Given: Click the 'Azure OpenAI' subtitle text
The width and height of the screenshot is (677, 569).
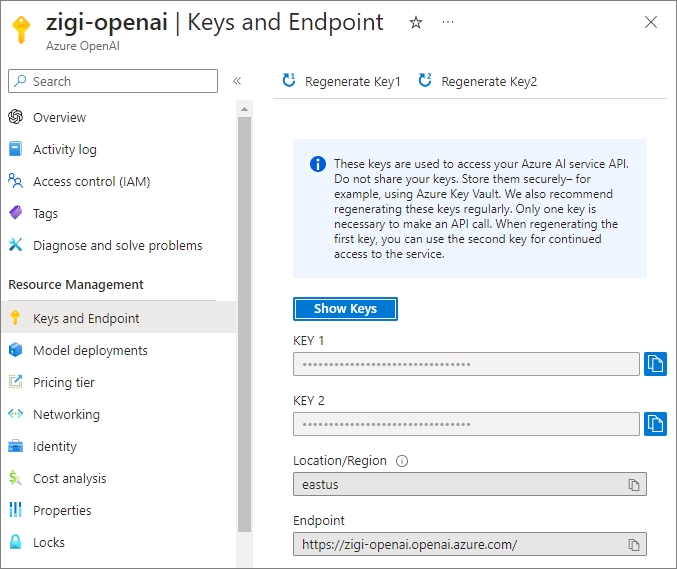Looking at the screenshot, I should 82,46.
